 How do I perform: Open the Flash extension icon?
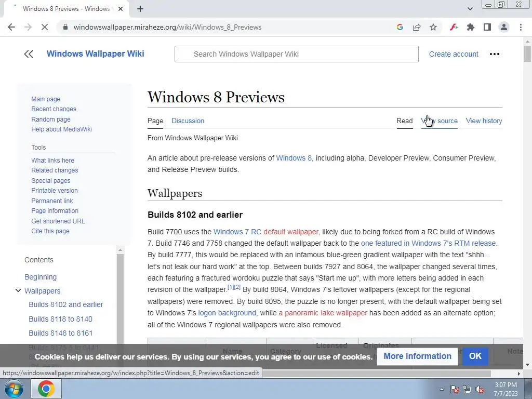tap(454, 27)
